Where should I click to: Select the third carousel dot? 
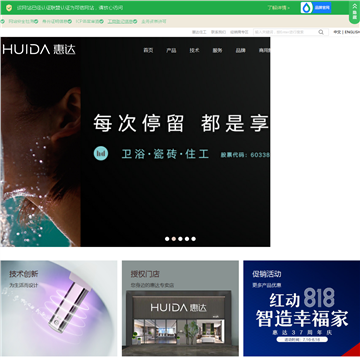click(180, 239)
